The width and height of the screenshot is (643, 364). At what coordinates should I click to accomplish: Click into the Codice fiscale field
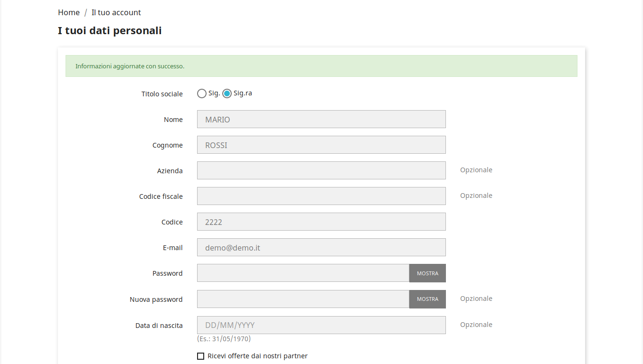[x=321, y=196]
